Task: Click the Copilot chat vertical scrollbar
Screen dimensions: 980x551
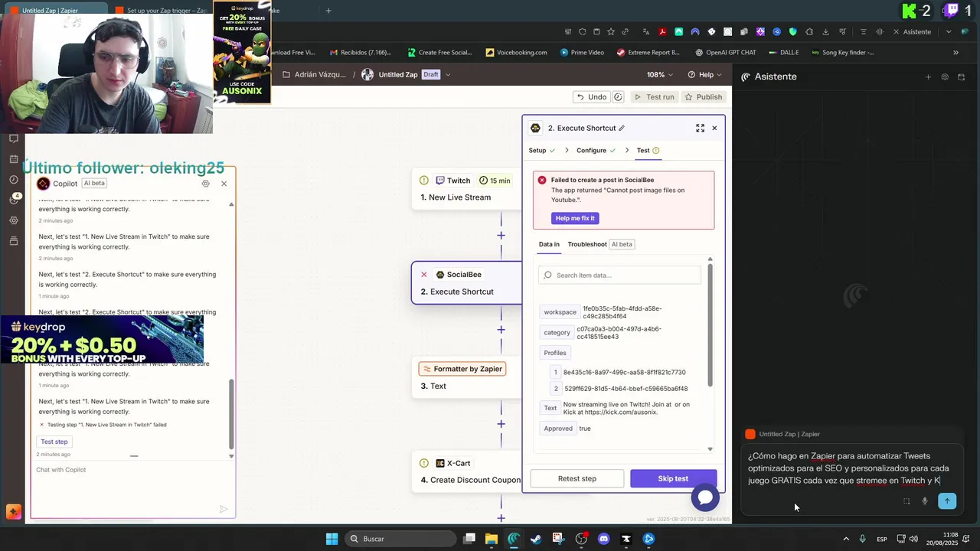Action: pos(231,413)
